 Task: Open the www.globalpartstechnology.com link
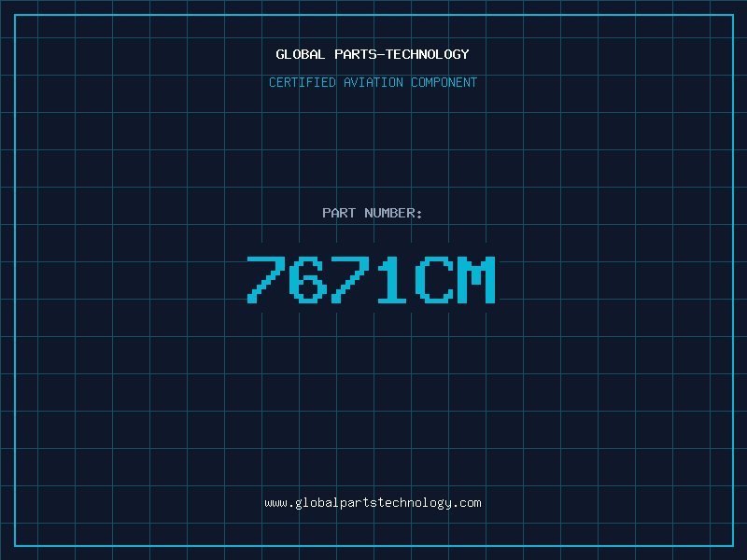pyautogui.click(x=373, y=503)
